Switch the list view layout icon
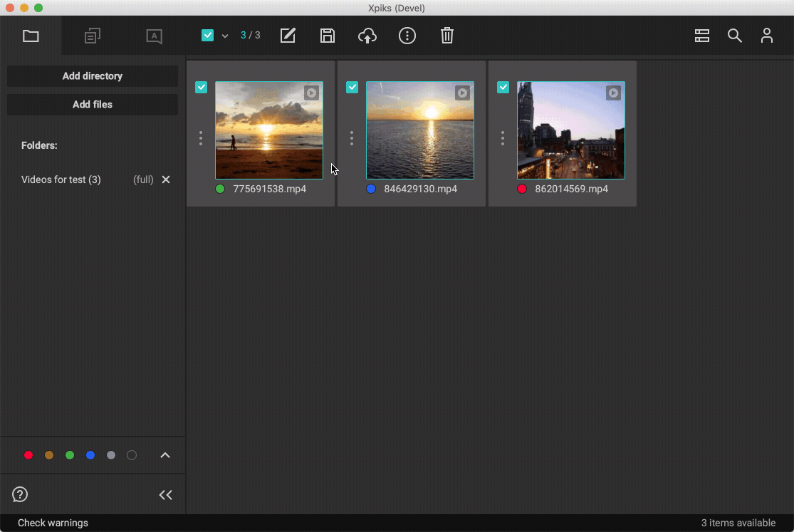The image size is (794, 532). click(702, 36)
